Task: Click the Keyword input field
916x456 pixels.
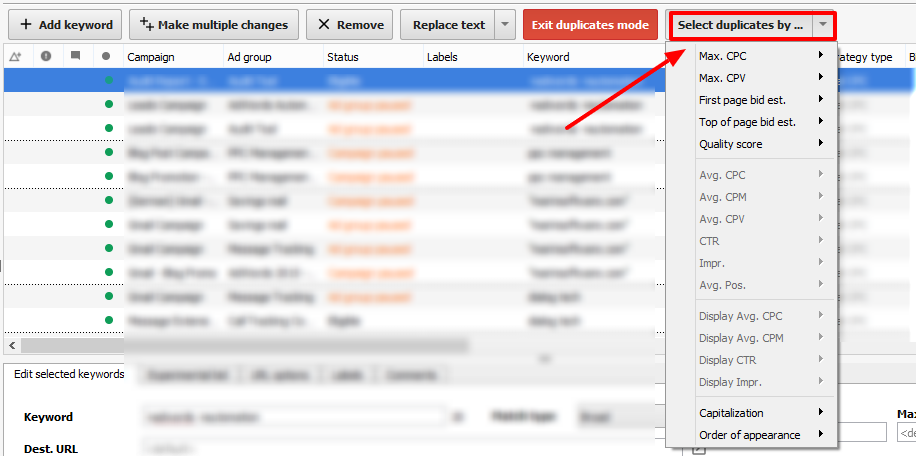Action: pyautogui.click(x=294, y=417)
